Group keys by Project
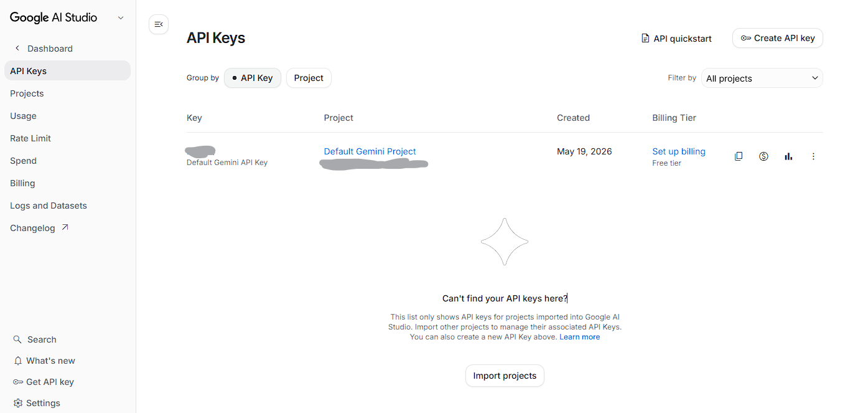This screenshot has width=868, height=413. click(309, 78)
